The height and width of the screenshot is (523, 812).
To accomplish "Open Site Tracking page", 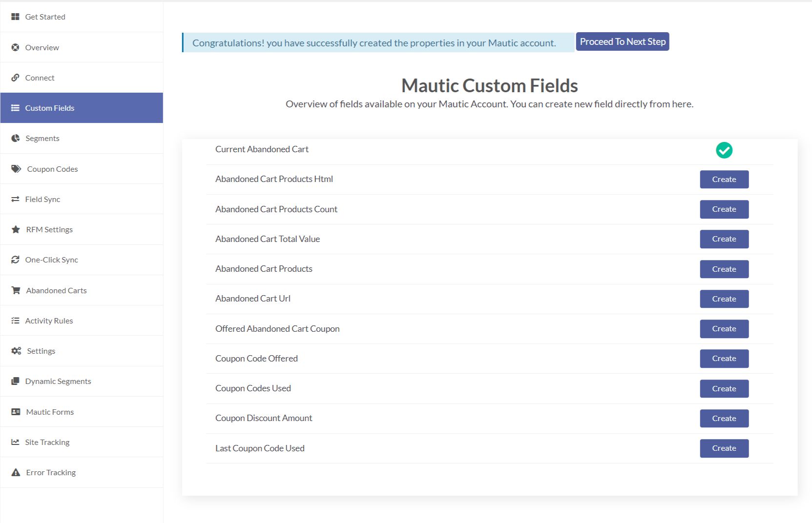I will (x=82, y=442).
